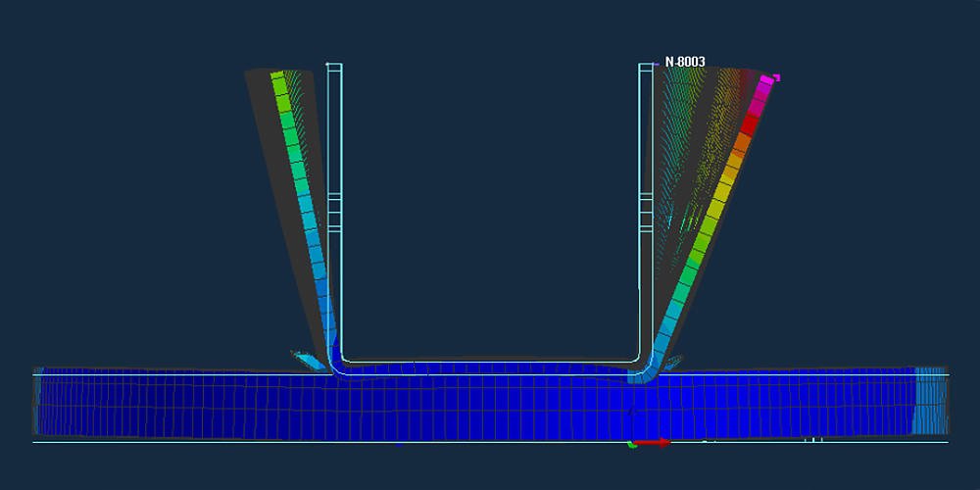Pick the orange element on right deformed flange
Screen dimensions: 980x490
click(742, 144)
